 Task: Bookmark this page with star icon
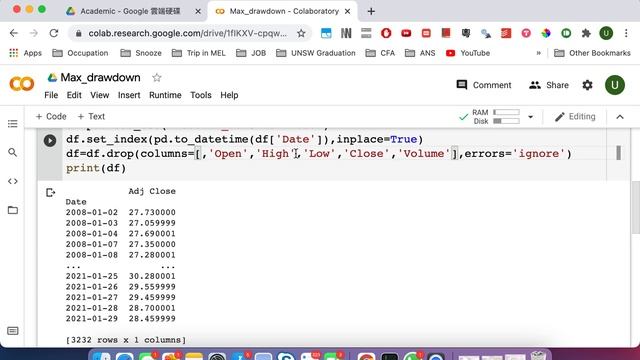pos(301,33)
